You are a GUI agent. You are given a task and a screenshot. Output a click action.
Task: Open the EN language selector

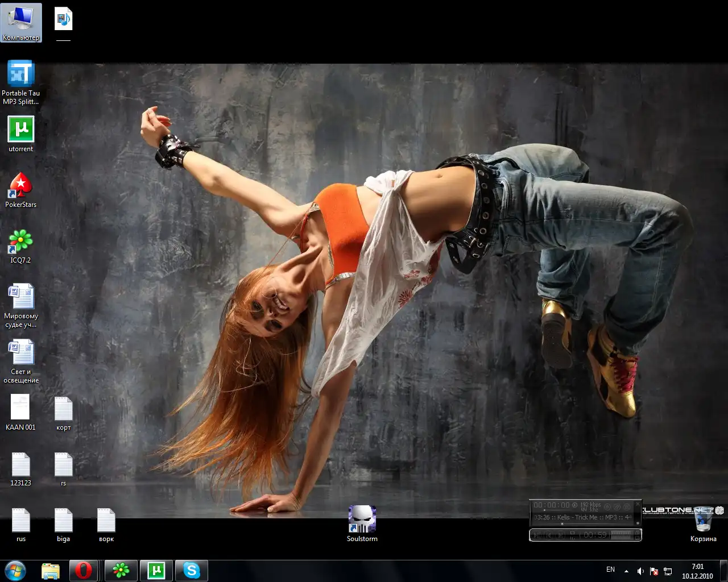pos(610,569)
